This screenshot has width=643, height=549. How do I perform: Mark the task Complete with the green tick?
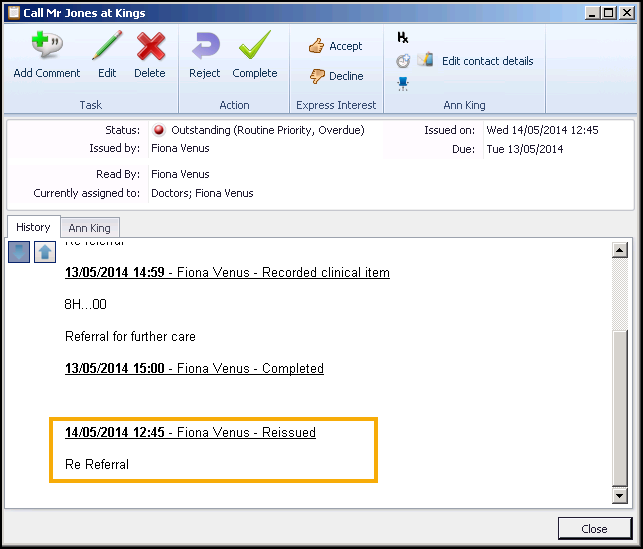tap(255, 47)
